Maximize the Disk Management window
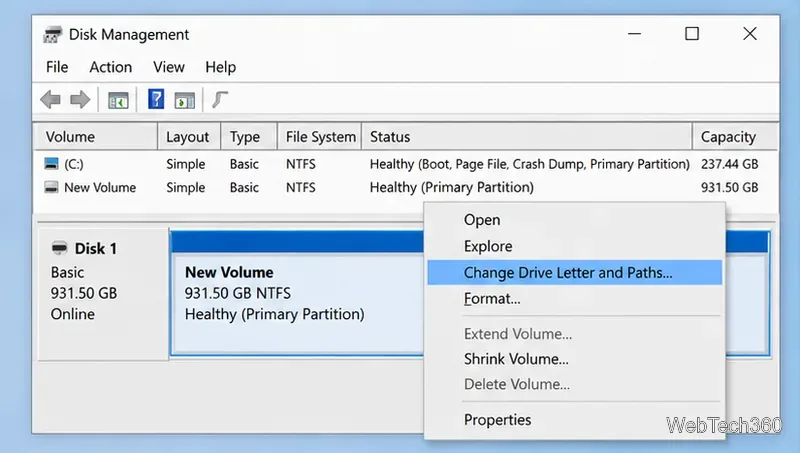800x453 pixels. pyautogui.click(x=692, y=34)
